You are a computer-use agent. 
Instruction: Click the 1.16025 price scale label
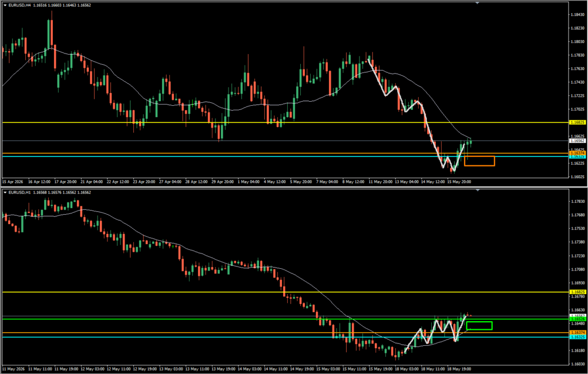click(x=577, y=177)
